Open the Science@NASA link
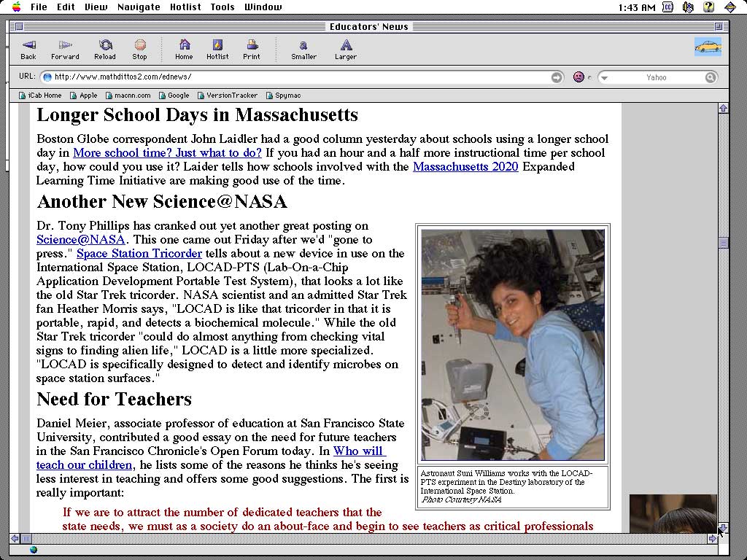The width and height of the screenshot is (747, 560). 80,239
